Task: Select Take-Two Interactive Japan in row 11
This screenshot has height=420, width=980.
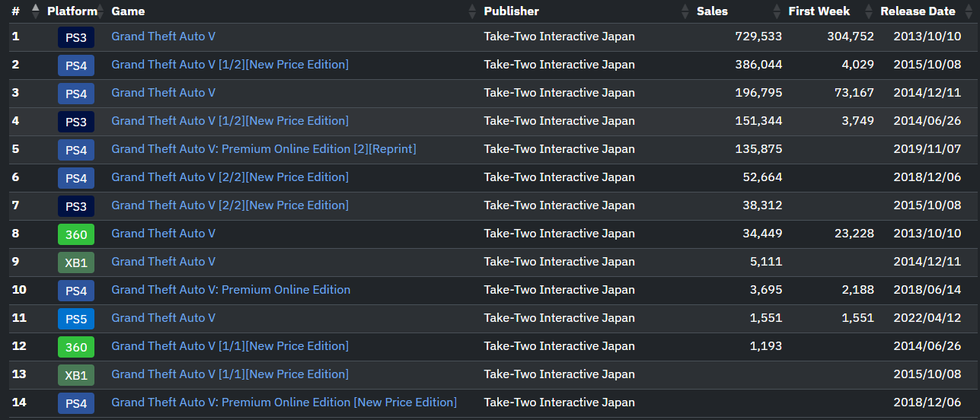Action: (x=560, y=318)
